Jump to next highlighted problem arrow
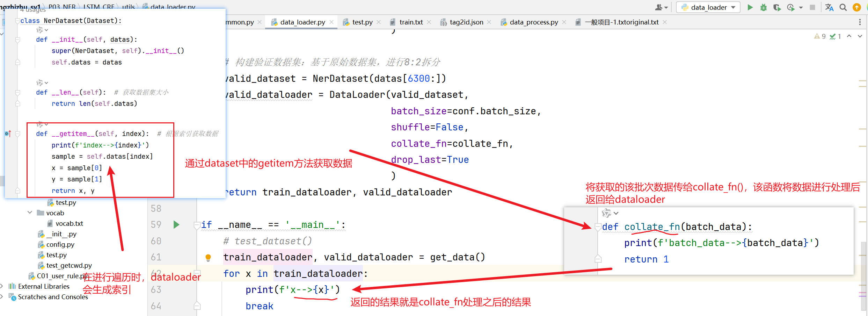The height and width of the screenshot is (316, 868). [860, 36]
